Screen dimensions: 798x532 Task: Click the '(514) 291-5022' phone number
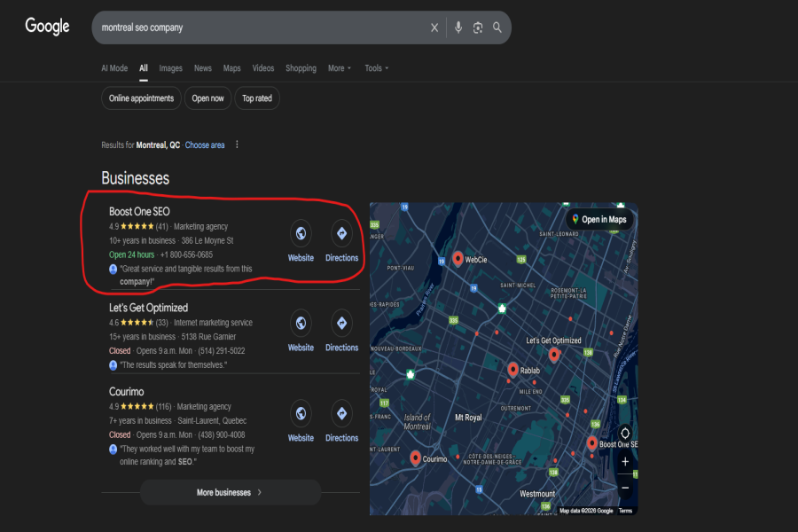[x=222, y=351]
